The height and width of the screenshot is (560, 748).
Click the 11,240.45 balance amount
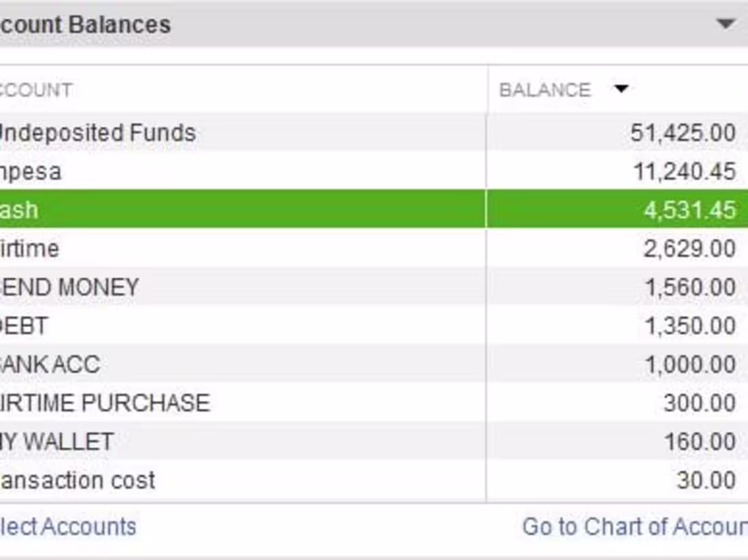[684, 171]
